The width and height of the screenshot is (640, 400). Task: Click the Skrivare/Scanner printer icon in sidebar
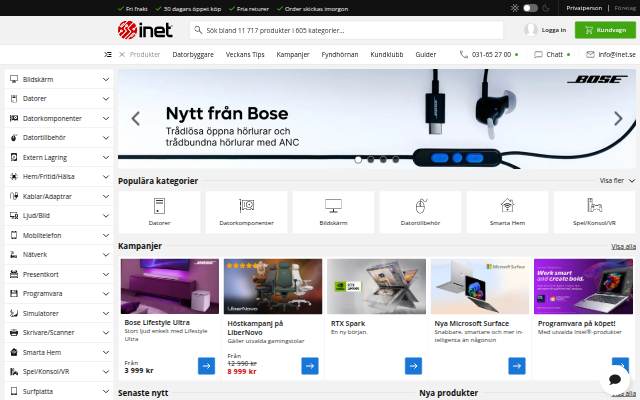[x=14, y=332]
